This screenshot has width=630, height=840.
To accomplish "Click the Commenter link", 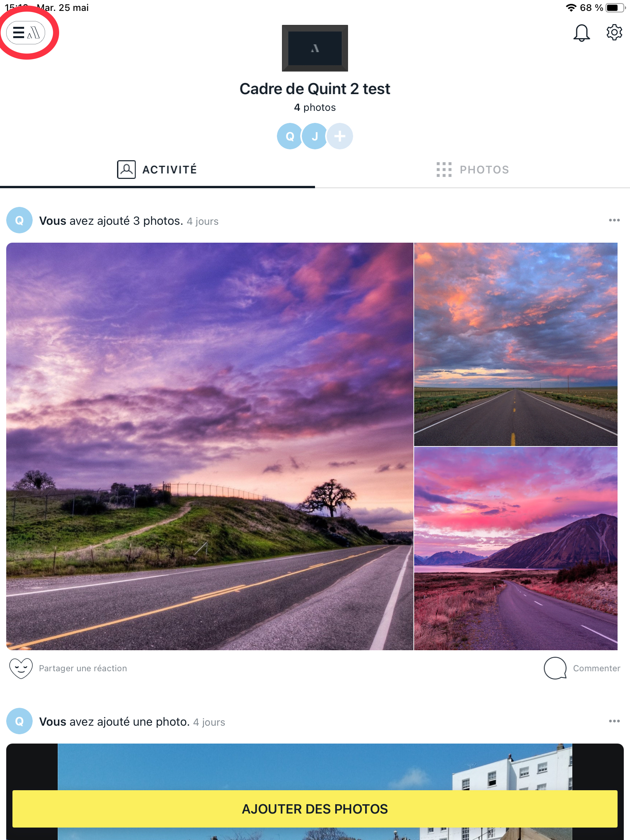I will 597,668.
